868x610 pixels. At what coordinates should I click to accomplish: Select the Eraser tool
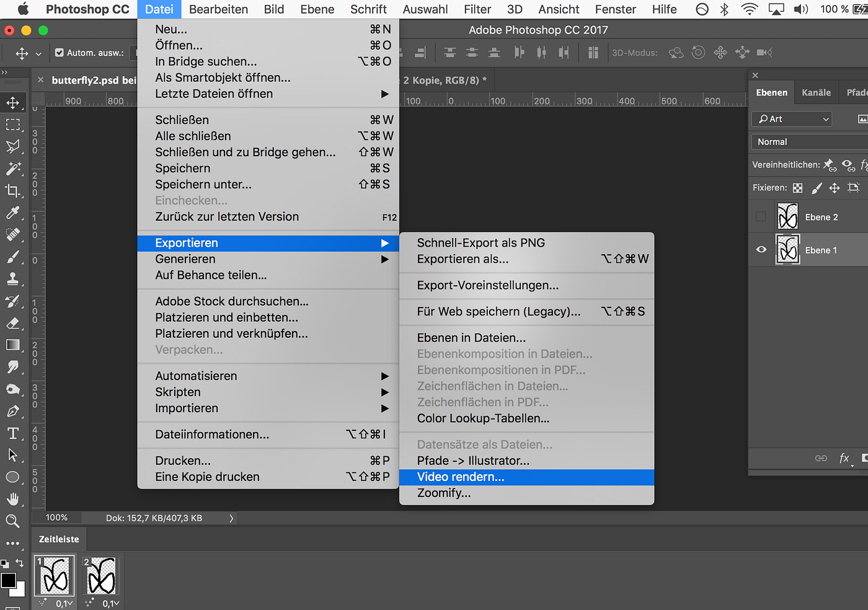point(13,323)
